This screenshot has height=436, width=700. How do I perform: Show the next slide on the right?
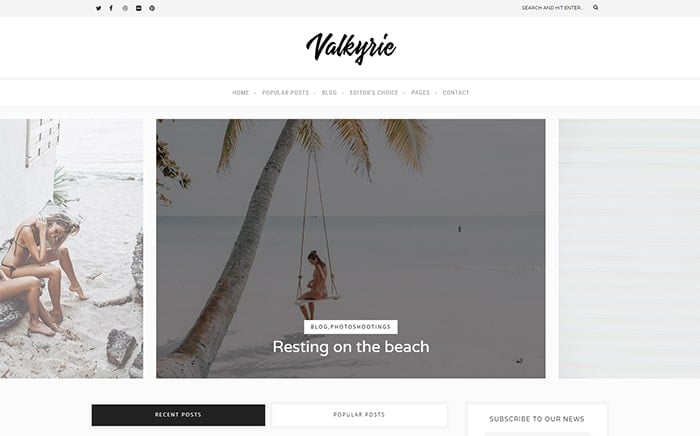click(629, 249)
